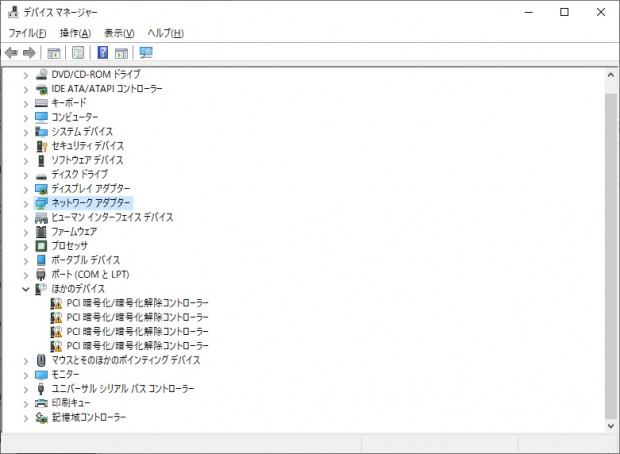The height and width of the screenshot is (454, 620).
Task: Click the セキュリティ デバイス key icon
Action: click(41, 146)
